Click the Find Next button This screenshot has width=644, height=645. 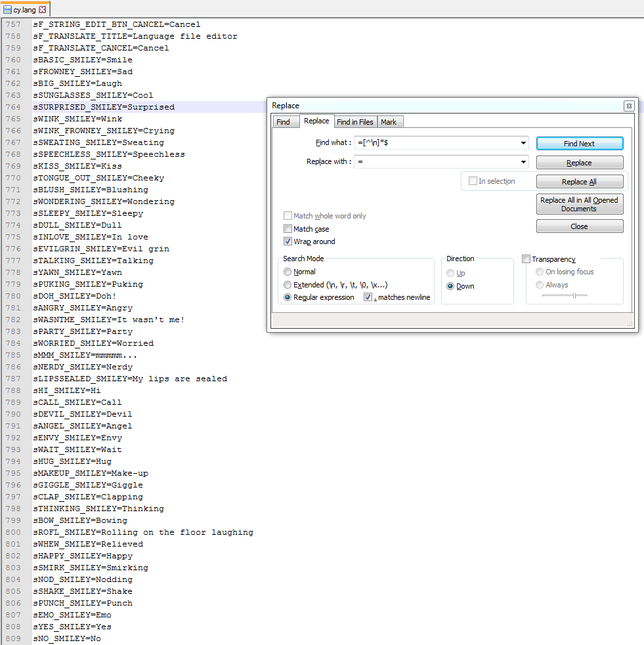point(578,143)
